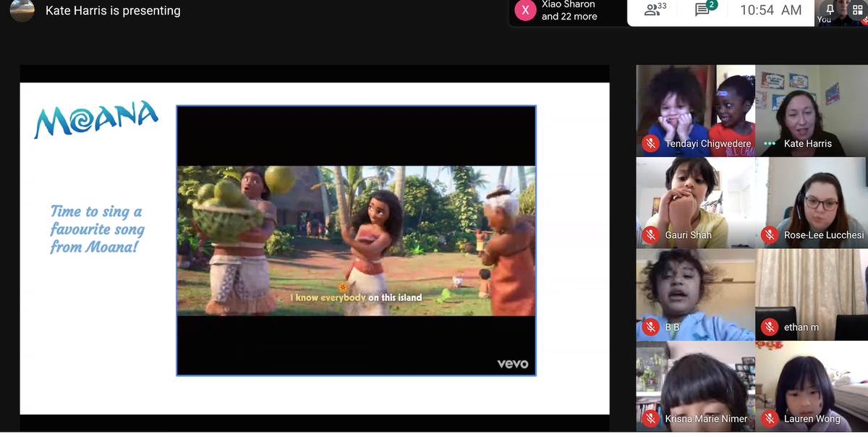868x437 pixels.
Task: Select Rose-Lee Lucchesi's video tile
Action: pos(811,203)
